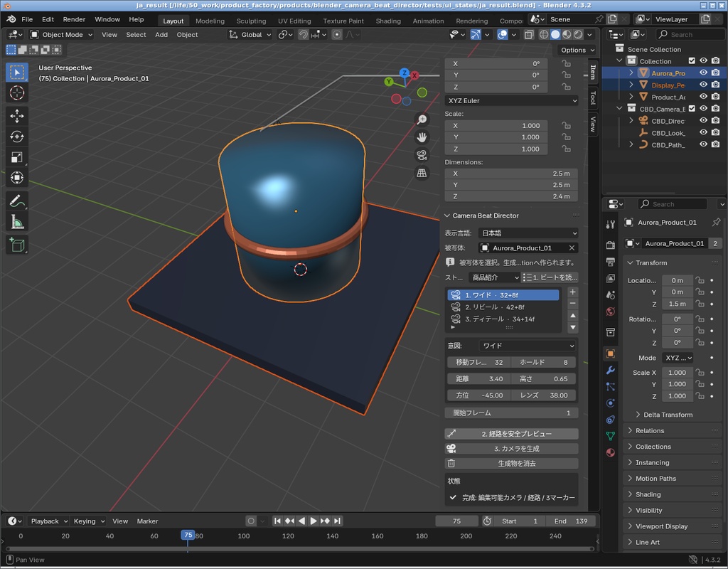Toggle render visibility of CBD_Path_
This screenshot has height=569, width=728.
(715, 144)
